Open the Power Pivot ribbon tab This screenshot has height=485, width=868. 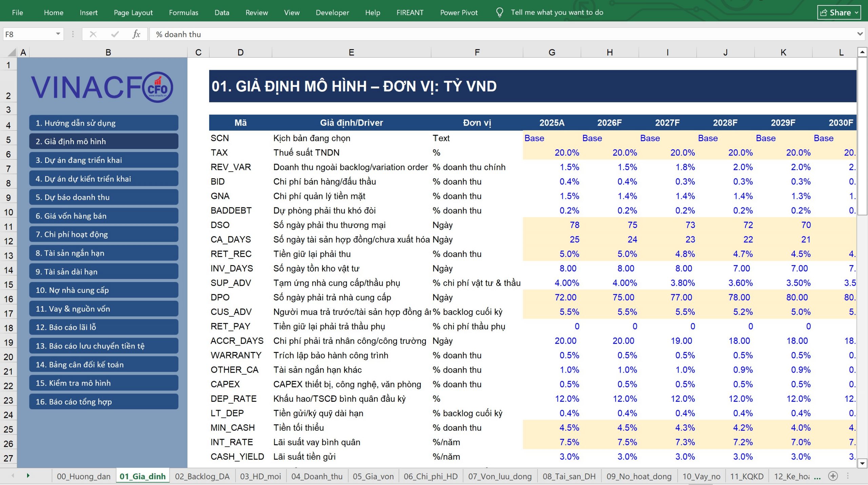459,13
